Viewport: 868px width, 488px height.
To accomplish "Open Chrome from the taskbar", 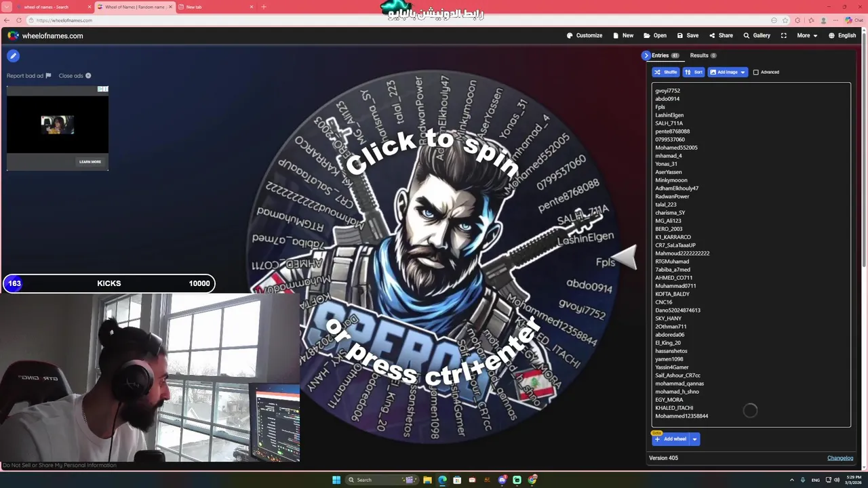I will (533, 480).
